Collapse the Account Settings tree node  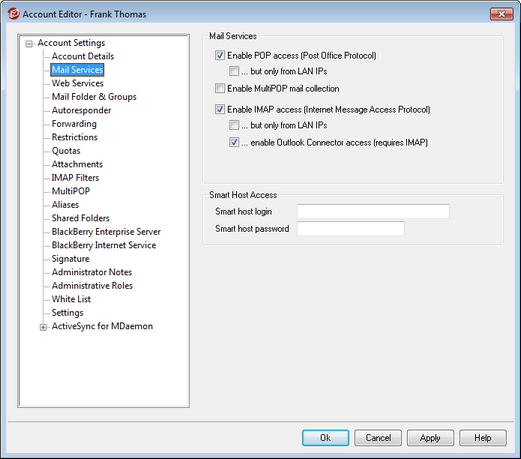(29, 44)
